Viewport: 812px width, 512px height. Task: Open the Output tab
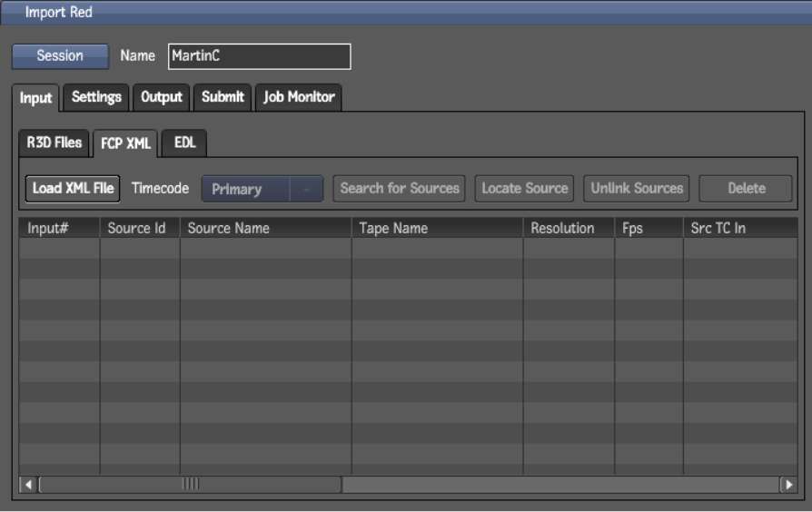tap(162, 97)
